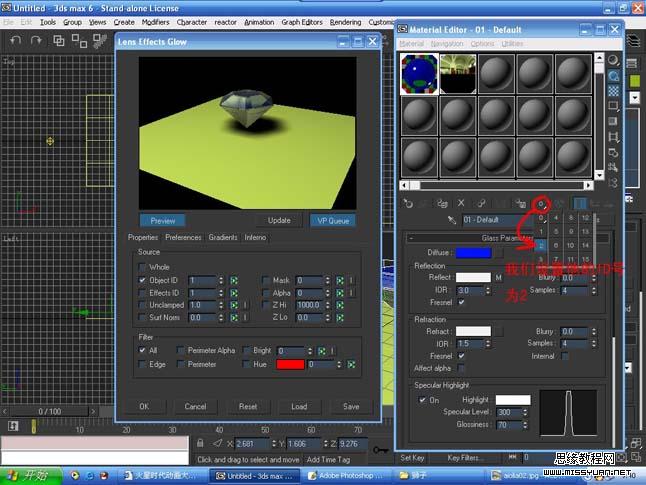Click Assign Material to Selection icon

point(442,203)
